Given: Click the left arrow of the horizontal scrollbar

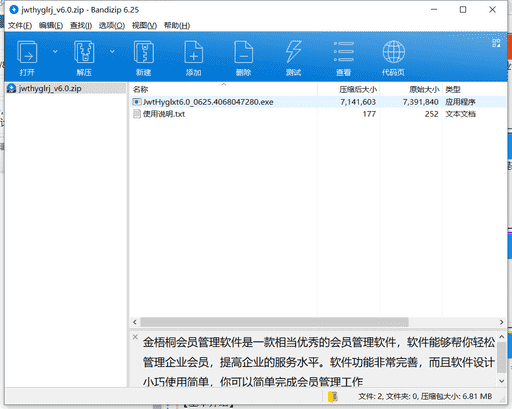Looking at the screenshot, I should pyautogui.click(x=135, y=322).
